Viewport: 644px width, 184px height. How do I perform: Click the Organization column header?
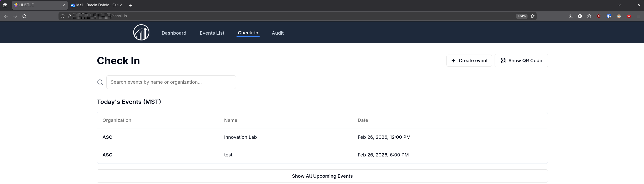[x=117, y=120]
